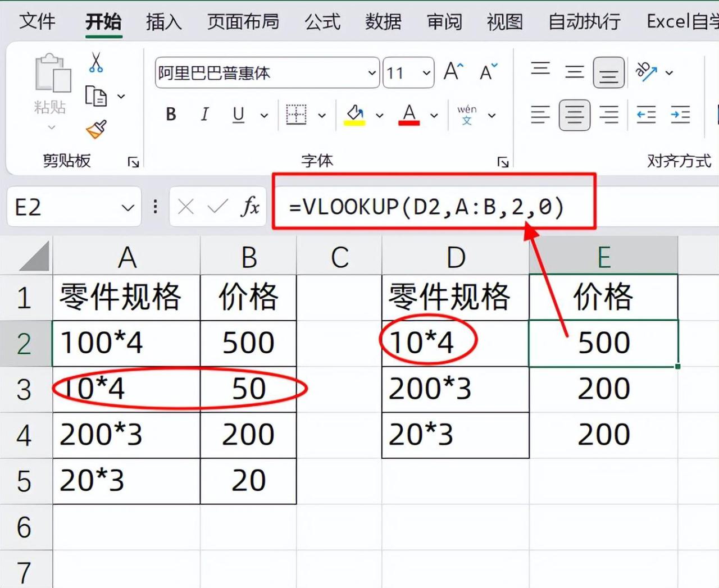
Task: Switch to the 插入 tab
Action: click(x=164, y=21)
